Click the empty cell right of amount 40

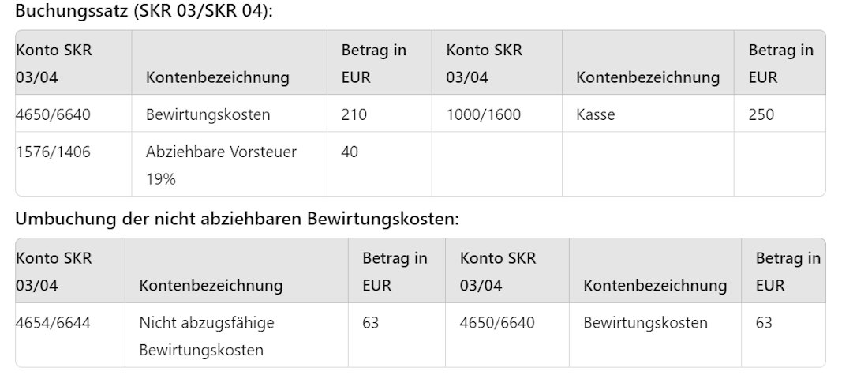pos(496,163)
